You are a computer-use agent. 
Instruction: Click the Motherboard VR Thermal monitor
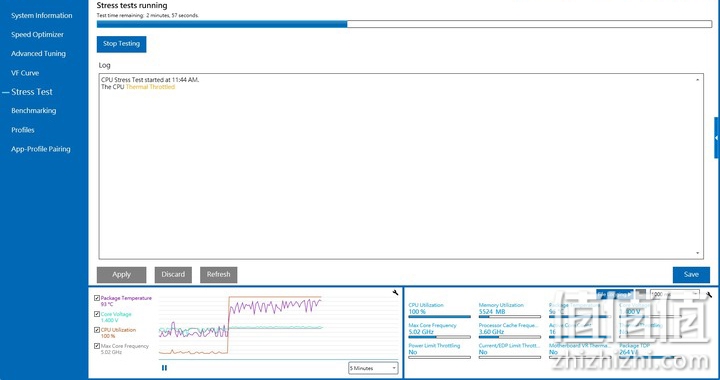(x=579, y=351)
